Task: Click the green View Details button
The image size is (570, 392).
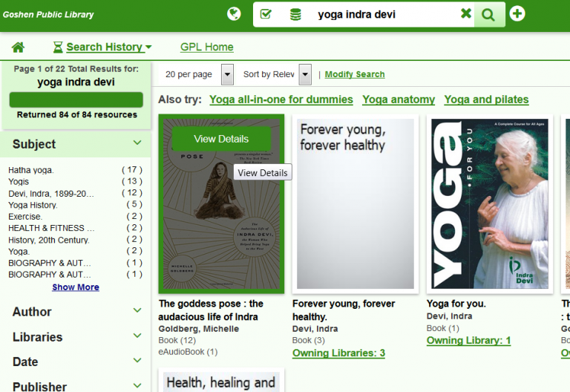Action: click(x=221, y=139)
